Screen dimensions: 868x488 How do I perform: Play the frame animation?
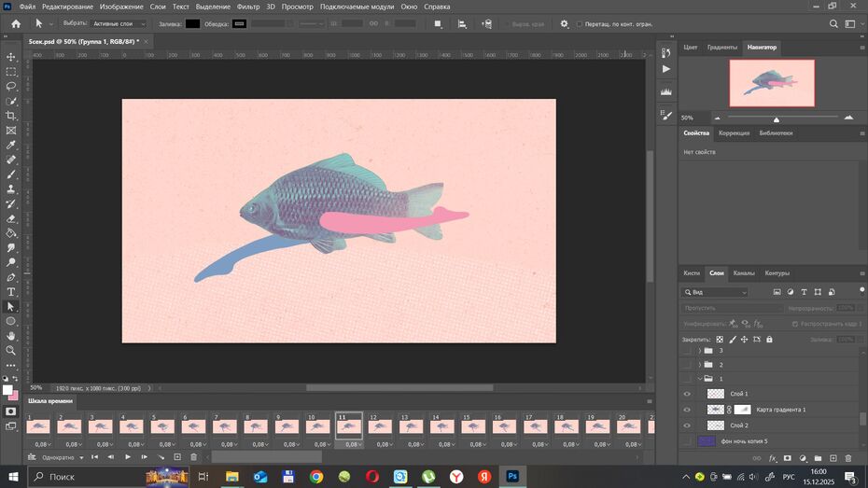128,457
